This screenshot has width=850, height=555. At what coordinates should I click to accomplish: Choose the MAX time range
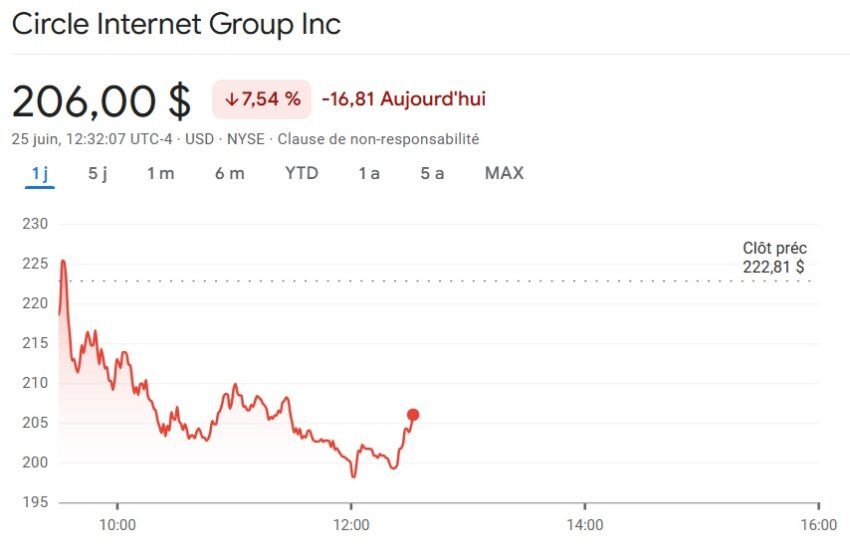(504, 173)
